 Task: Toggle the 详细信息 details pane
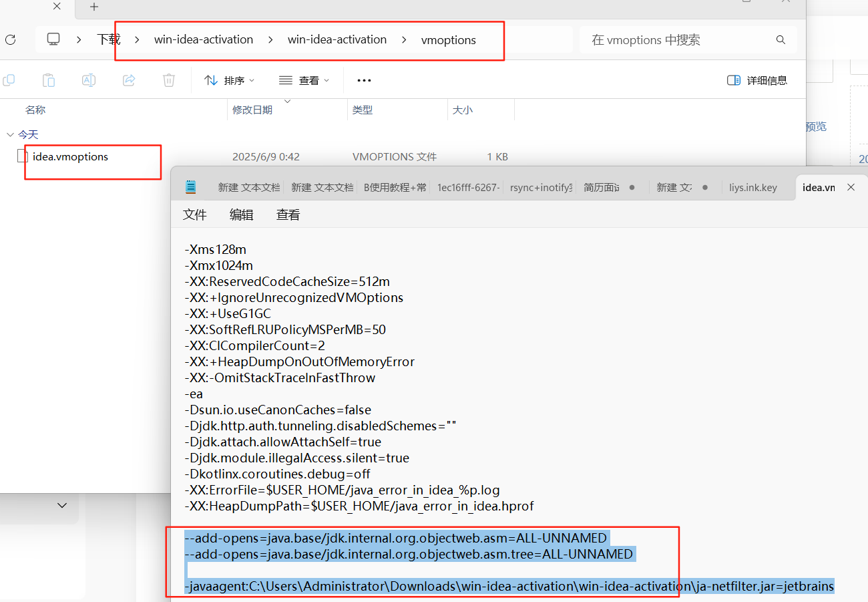coord(757,80)
